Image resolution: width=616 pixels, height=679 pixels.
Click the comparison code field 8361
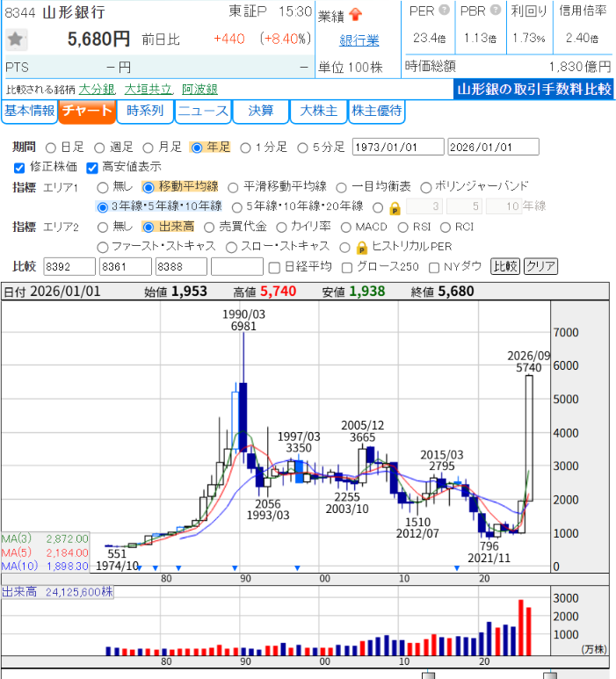pyautogui.click(x=126, y=266)
